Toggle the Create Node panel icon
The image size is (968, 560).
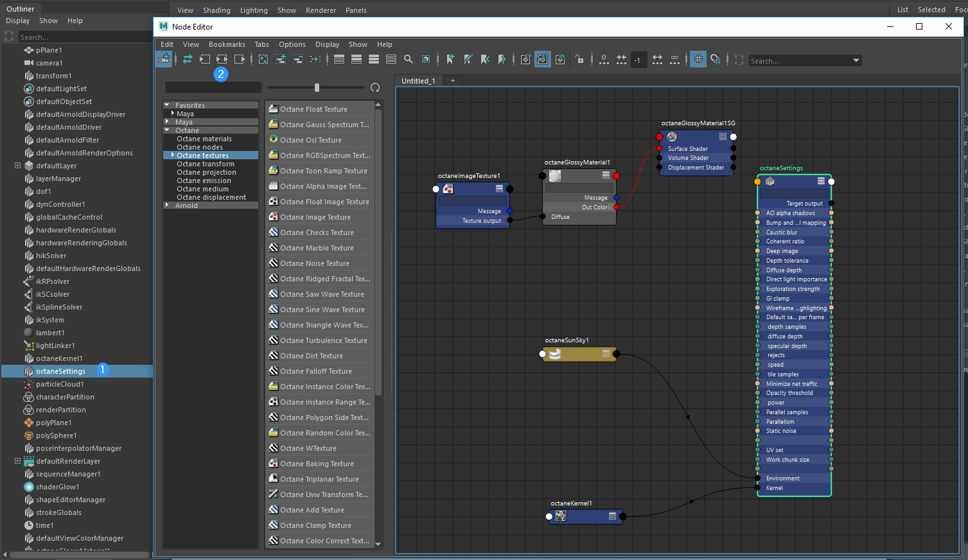coord(164,59)
